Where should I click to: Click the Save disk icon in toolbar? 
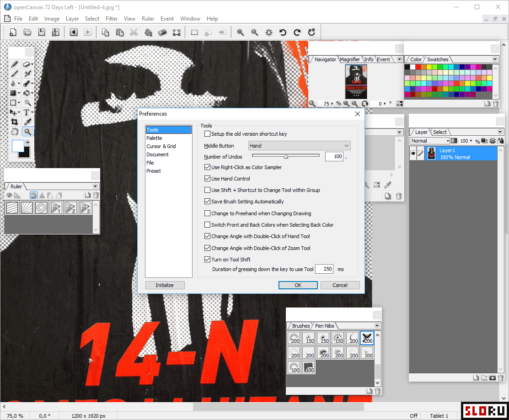pos(42,32)
